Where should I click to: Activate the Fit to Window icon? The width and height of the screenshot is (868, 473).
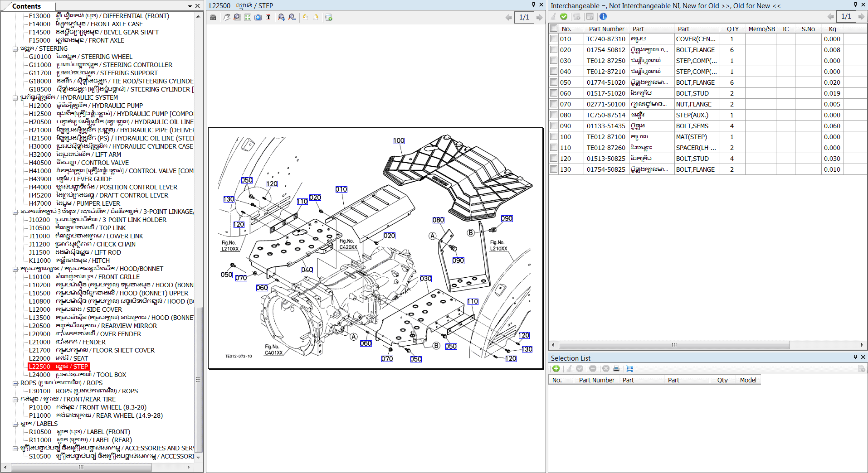click(x=248, y=17)
